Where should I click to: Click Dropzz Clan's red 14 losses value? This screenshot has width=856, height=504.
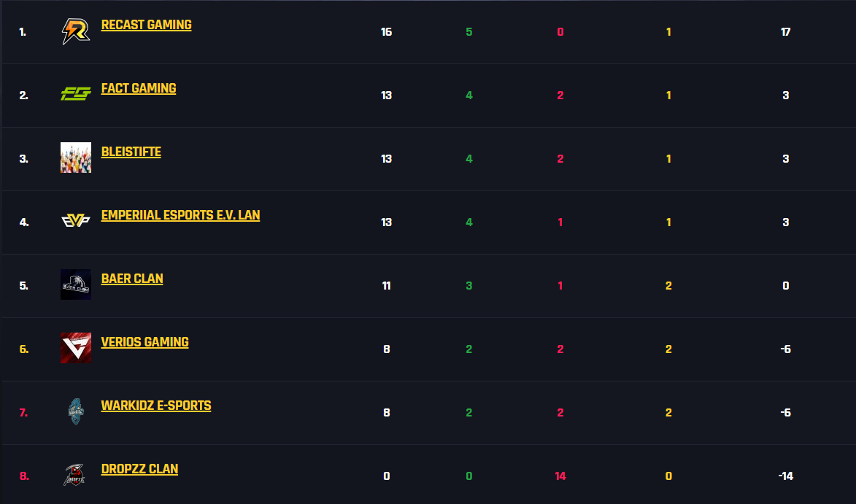pos(560,476)
